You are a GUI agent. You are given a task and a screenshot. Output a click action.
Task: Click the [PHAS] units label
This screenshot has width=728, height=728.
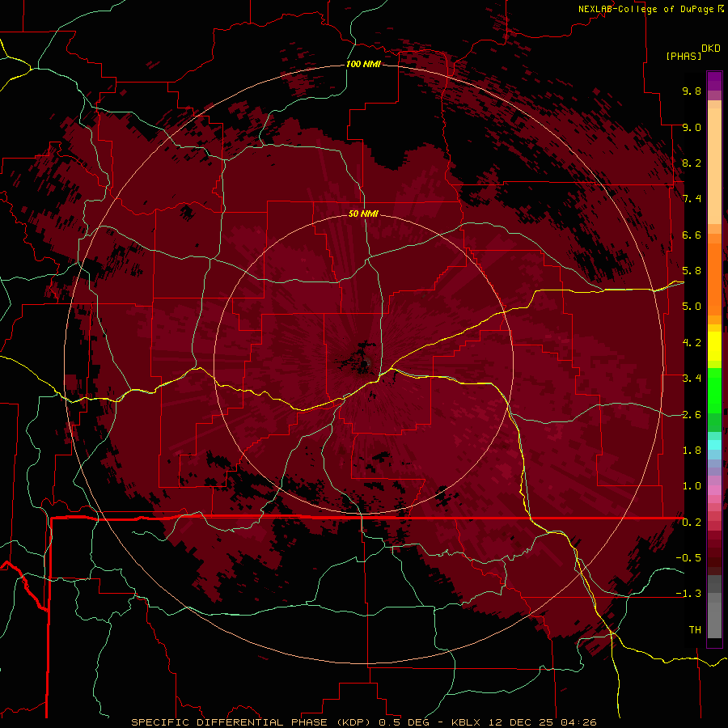(684, 56)
